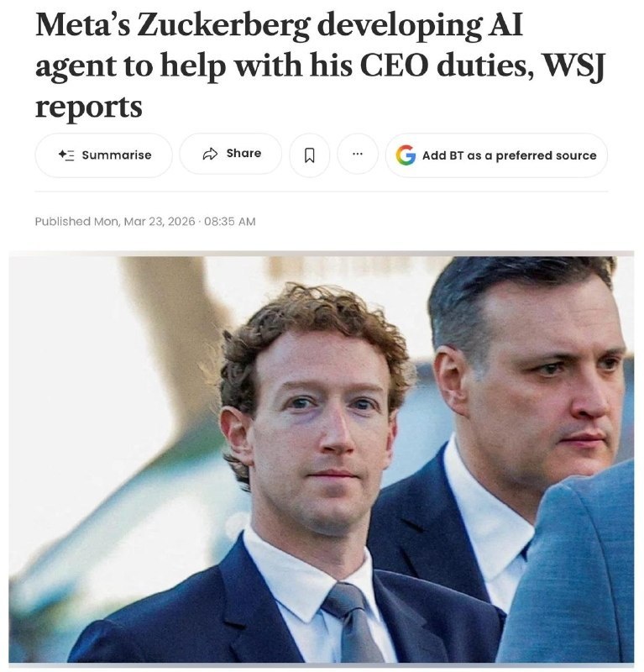Viewport: 644px width, 672px height.
Task: Click the word Meta's in headline
Action: click(83, 25)
